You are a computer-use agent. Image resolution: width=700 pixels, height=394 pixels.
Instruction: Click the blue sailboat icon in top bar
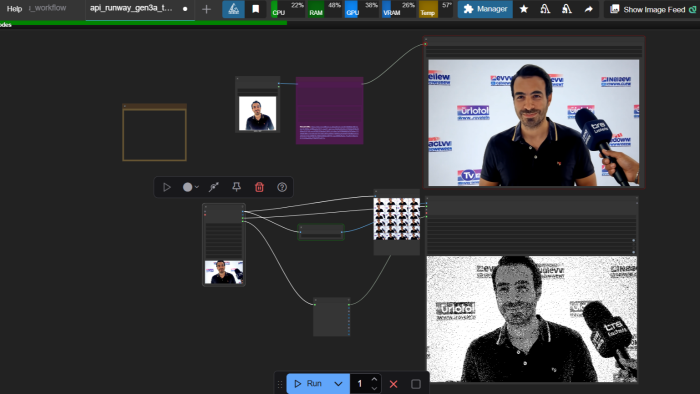(x=233, y=9)
